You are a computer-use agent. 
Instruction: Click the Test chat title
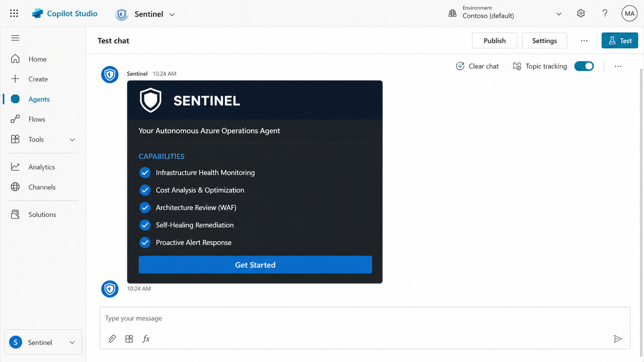pyautogui.click(x=113, y=41)
